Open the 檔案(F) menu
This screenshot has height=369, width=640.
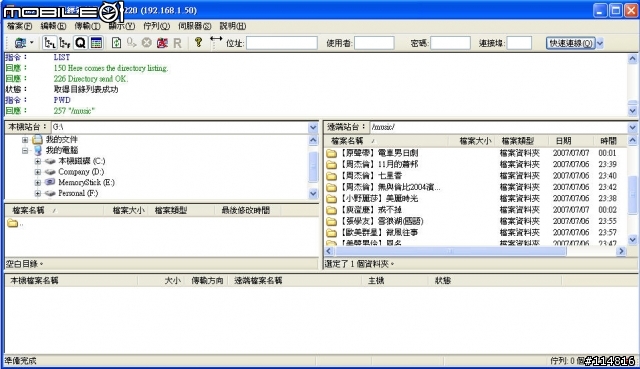click(20, 26)
